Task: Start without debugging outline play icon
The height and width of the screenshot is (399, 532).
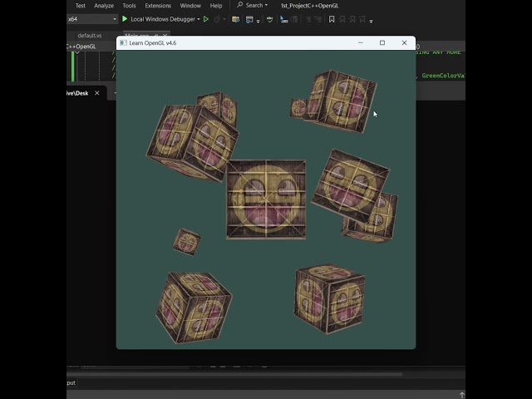Action: pos(206,19)
